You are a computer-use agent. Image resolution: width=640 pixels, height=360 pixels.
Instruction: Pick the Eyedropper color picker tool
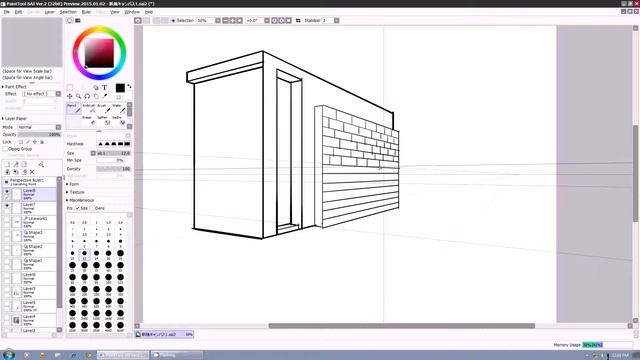pyautogui.click(x=105, y=96)
